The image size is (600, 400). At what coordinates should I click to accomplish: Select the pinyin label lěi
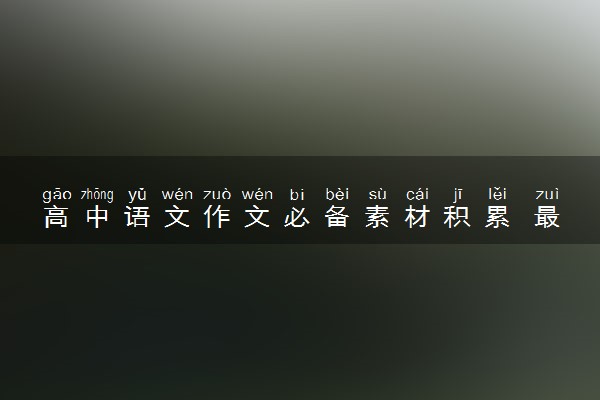tap(497, 194)
